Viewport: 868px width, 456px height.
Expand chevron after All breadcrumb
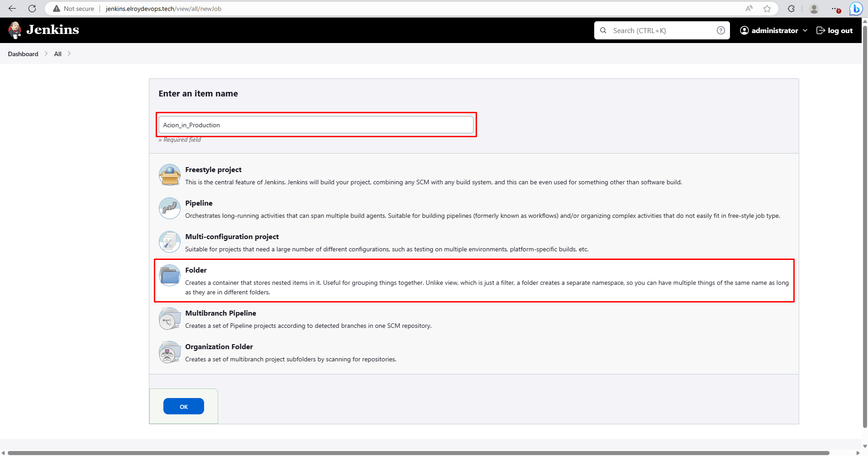pyautogui.click(x=69, y=53)
